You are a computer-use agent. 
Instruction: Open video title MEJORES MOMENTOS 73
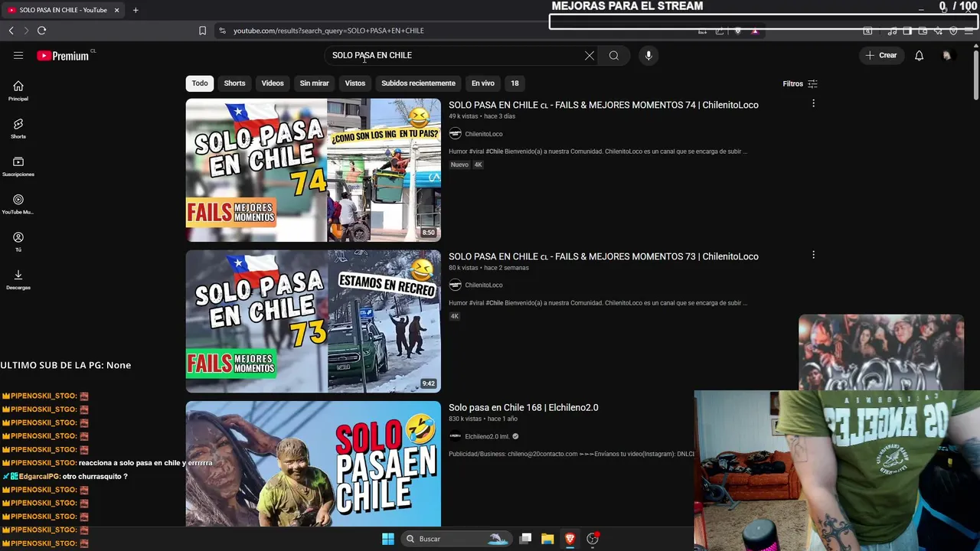603,256
